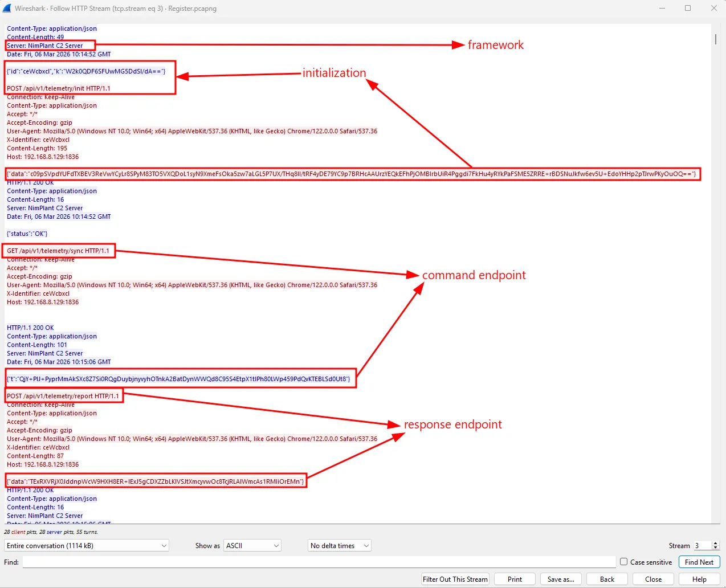Select the GET /api/v1/telemetry/sync request line

pos(58,251)
